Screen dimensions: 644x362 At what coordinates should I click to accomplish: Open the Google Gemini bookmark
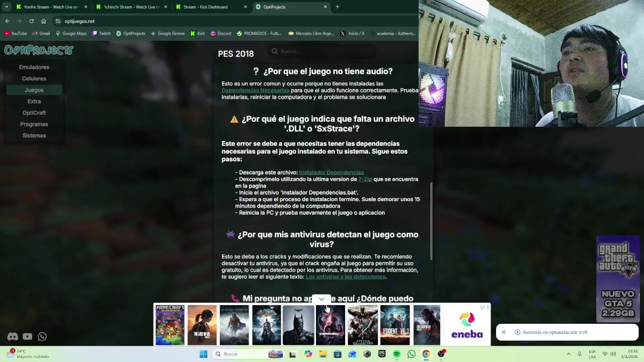[168, 34]
